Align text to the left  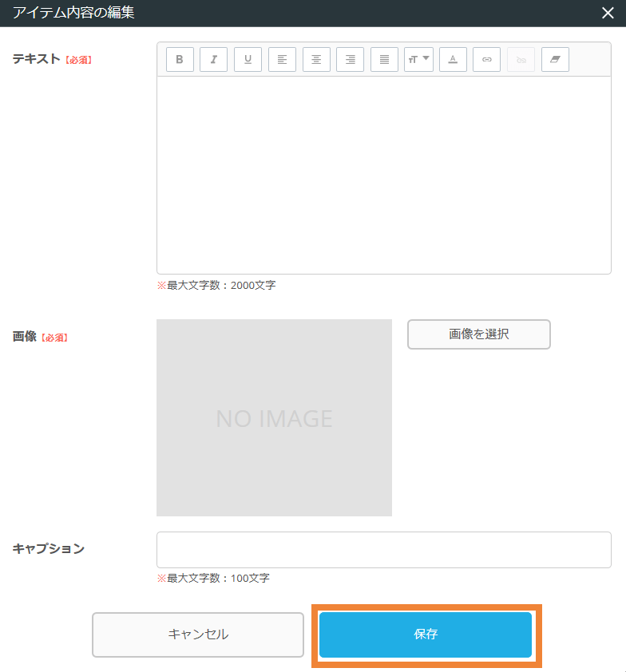point(282,59)
